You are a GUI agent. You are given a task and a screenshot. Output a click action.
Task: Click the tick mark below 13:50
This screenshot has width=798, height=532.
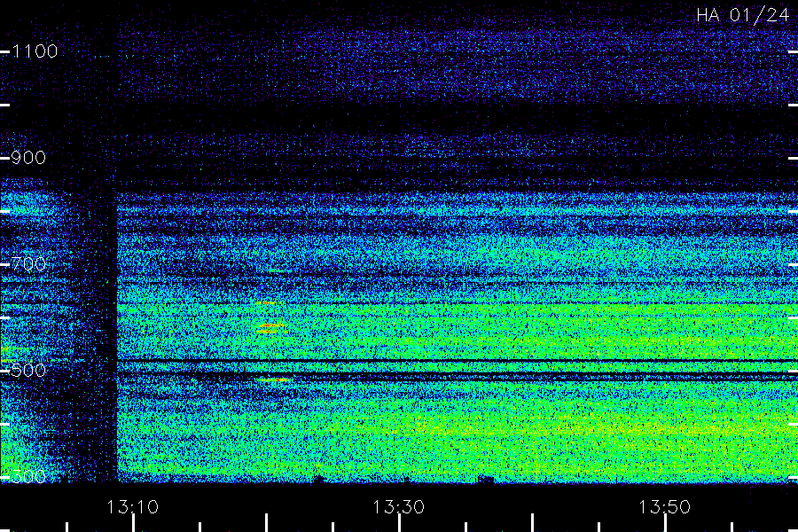point(665,523)
